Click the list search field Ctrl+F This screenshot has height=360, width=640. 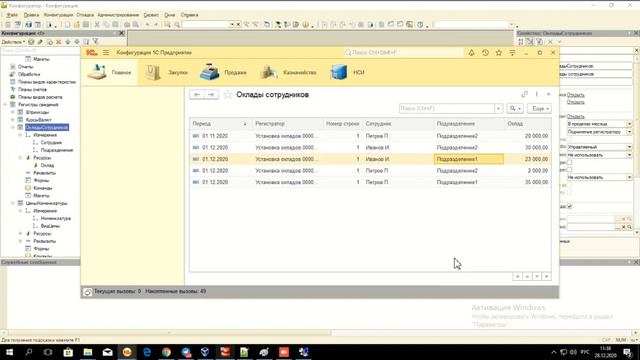coord(447,109)
